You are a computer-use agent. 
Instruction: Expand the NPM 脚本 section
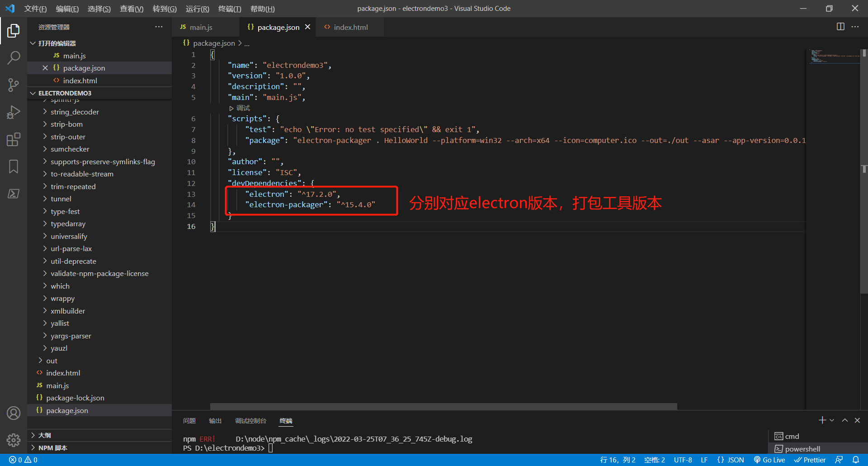(99, 448)
